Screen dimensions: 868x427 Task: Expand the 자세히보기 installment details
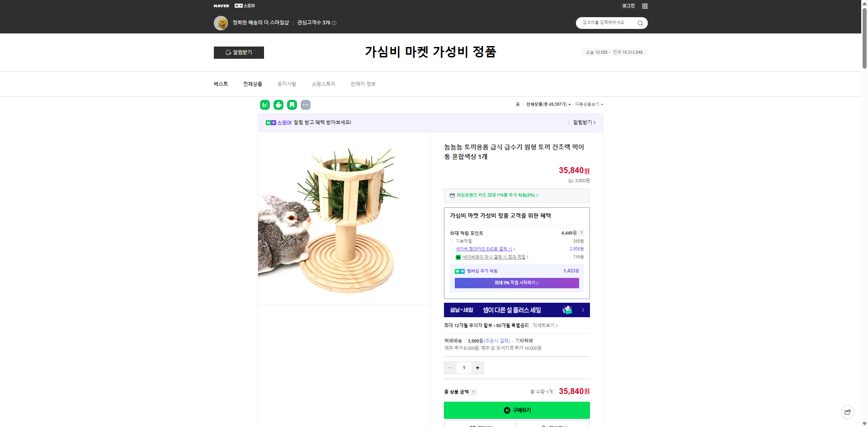pyautogui.click(x=545, y=325)
